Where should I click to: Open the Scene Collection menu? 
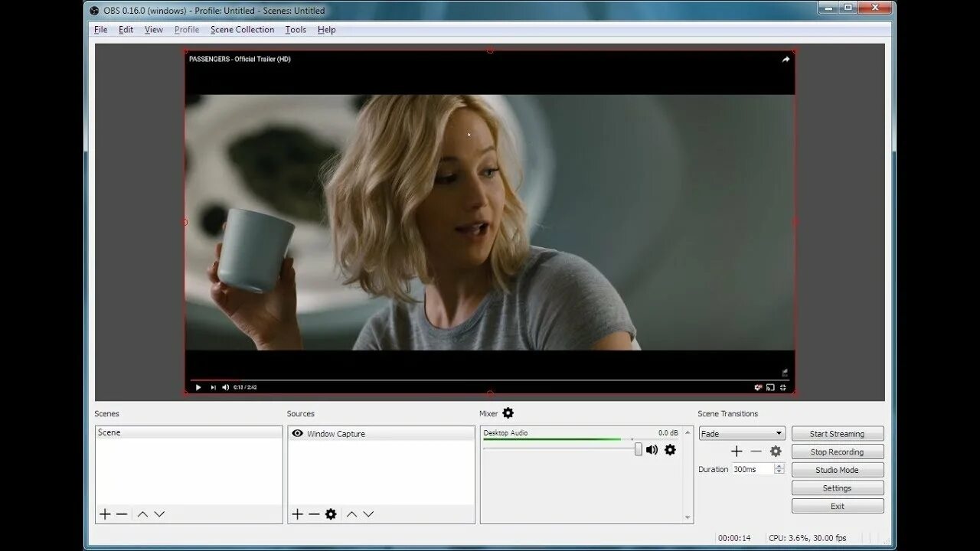coord(242,30)
